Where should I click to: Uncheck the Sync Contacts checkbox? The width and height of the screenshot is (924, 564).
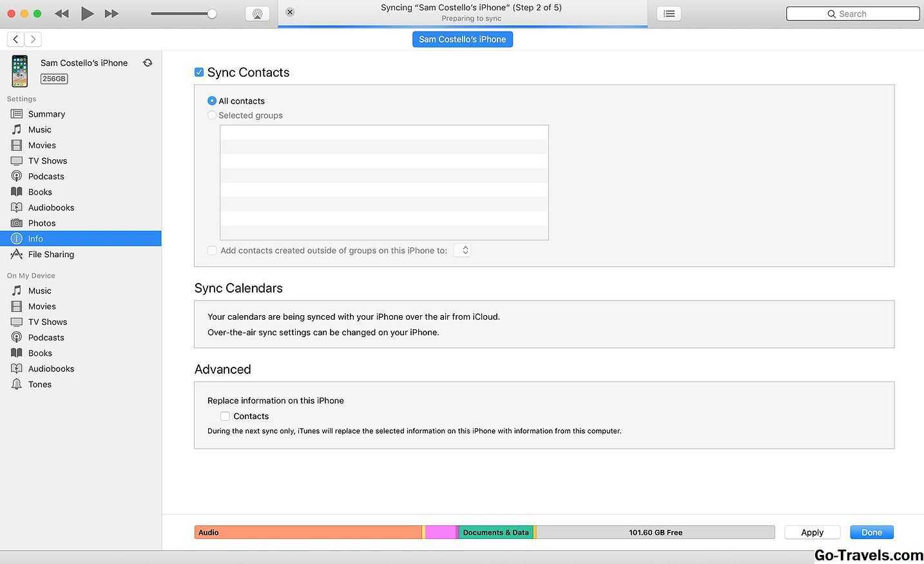click(199, 72)
